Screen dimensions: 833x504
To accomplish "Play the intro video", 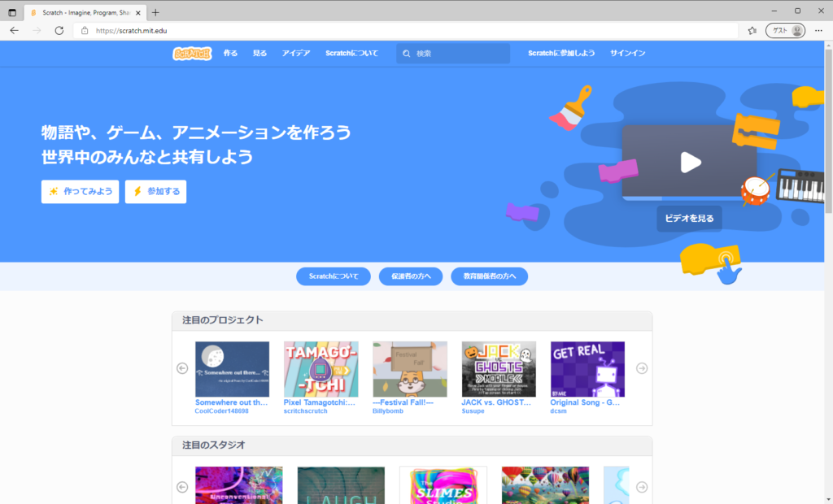I will pyautogui.click(x=690, y=163).
